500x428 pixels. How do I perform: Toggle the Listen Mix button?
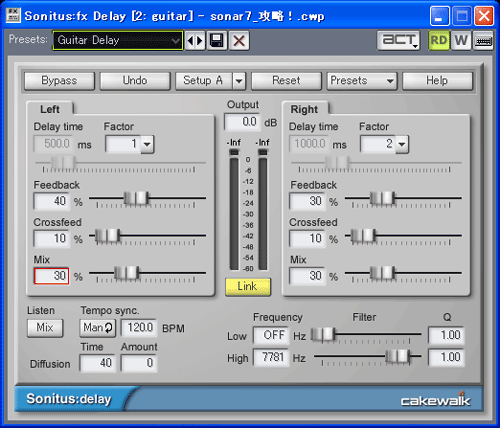pos(45,328)
